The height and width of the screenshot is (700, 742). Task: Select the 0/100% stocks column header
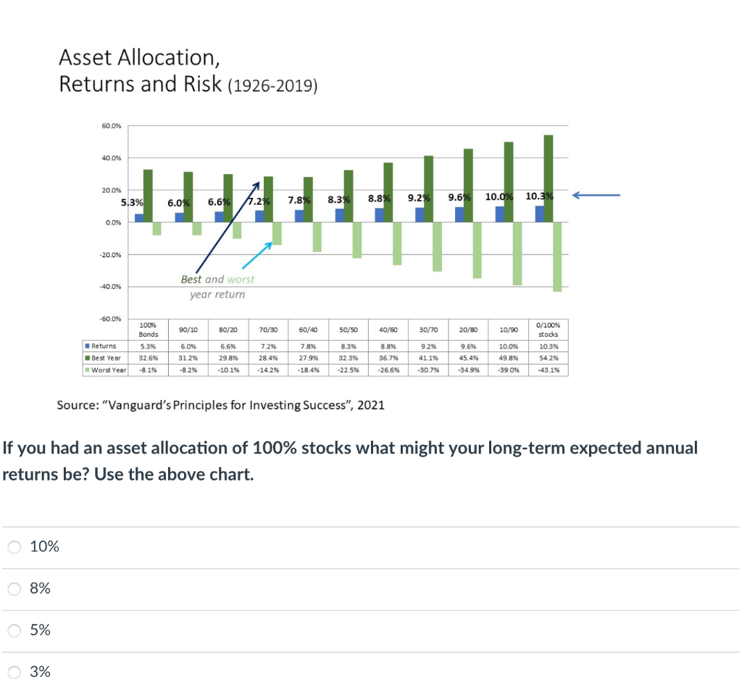pos(548,329)
